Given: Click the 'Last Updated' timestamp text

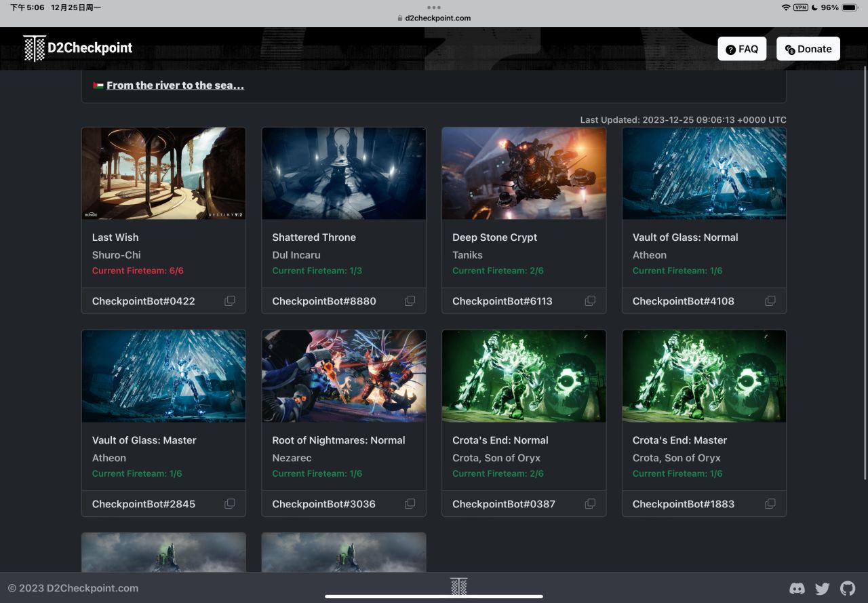Looking at the screenshot, I should (x=684, y=120).
